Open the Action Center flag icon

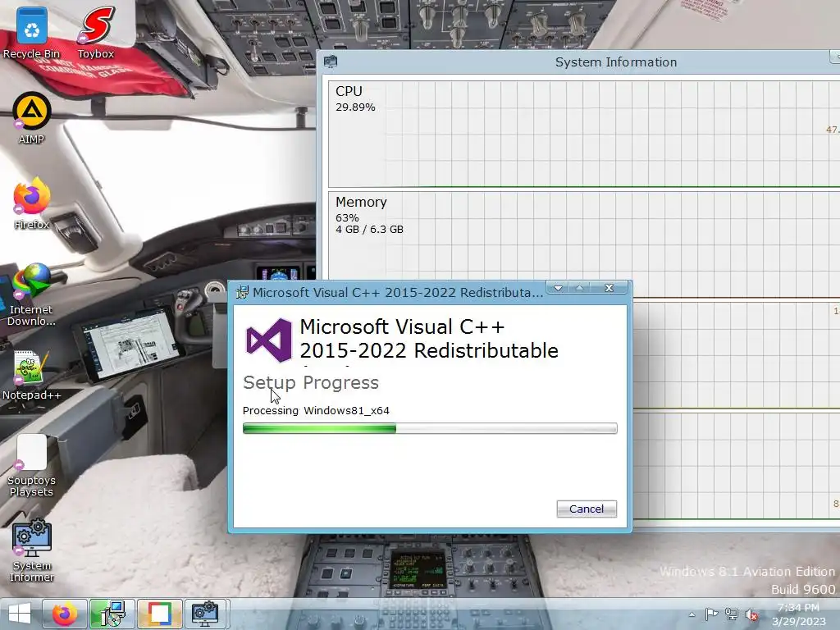coord(711,614)
